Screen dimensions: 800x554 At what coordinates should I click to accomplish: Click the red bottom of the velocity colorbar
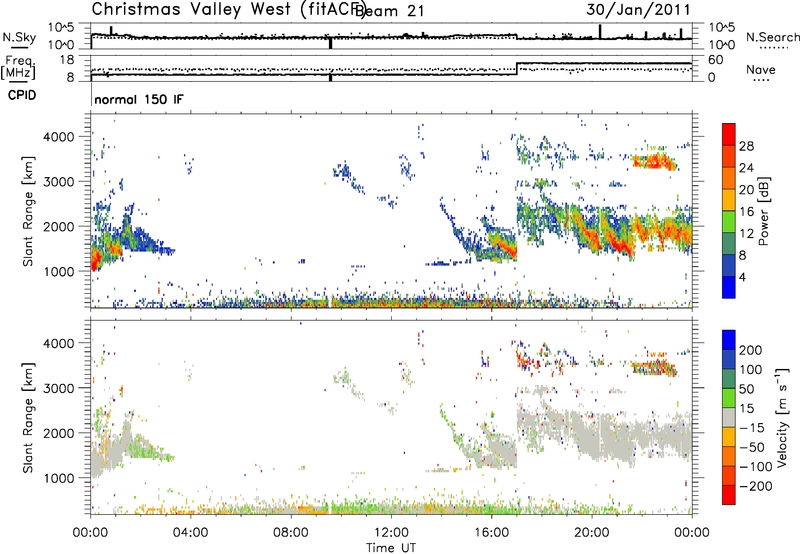[729, 495]
